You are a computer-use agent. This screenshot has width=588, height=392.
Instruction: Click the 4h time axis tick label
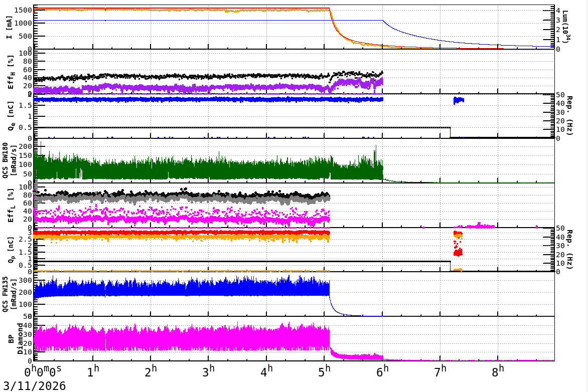coord(266,371)
